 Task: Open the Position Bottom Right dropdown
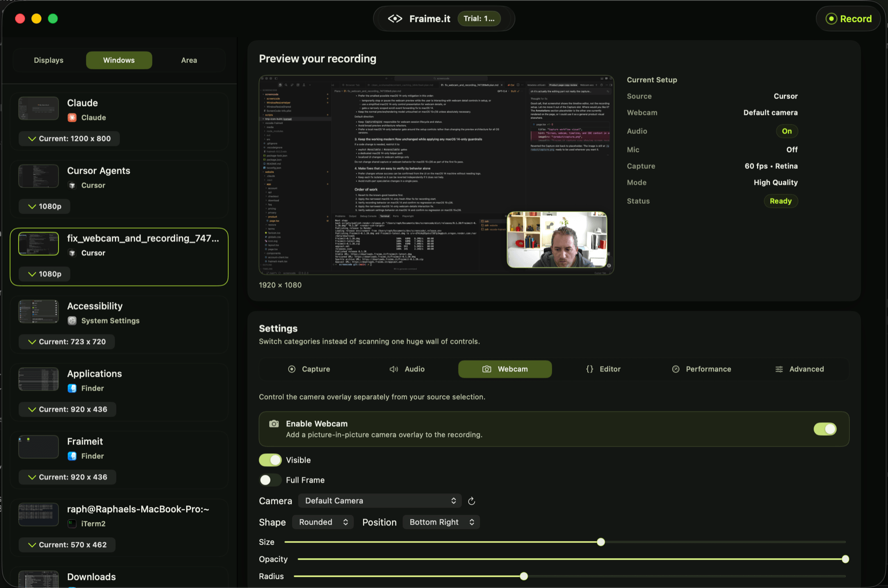tap(441, 522)
